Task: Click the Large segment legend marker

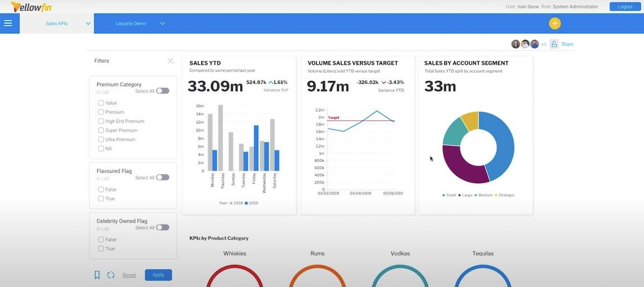Action: [459, 195]
